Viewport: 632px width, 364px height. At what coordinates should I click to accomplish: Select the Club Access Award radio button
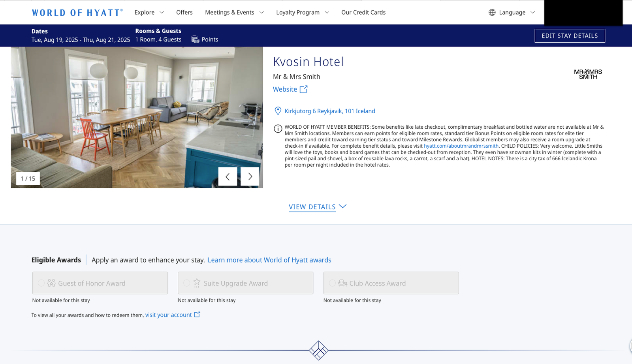pos(332,283)
